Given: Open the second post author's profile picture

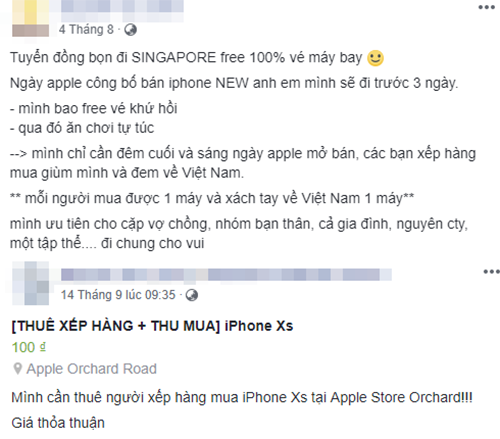Looking at the screenshot, I should click(31, 283).
